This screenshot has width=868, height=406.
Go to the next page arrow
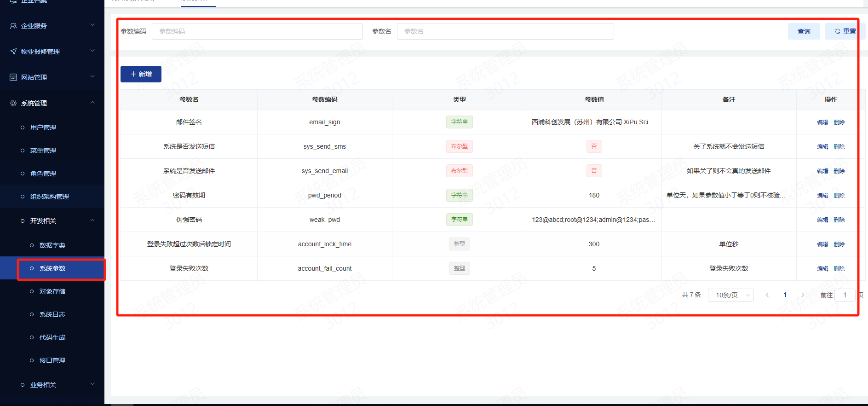803,295
